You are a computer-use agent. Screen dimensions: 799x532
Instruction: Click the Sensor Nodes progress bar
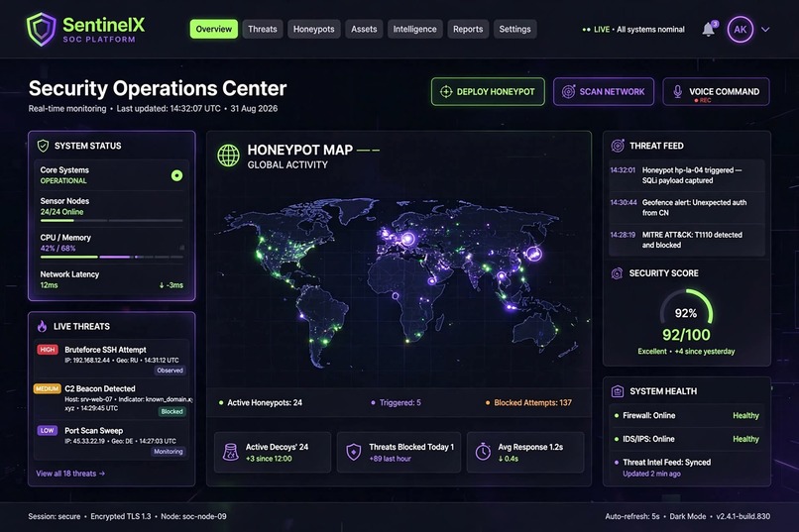point(112,221)
